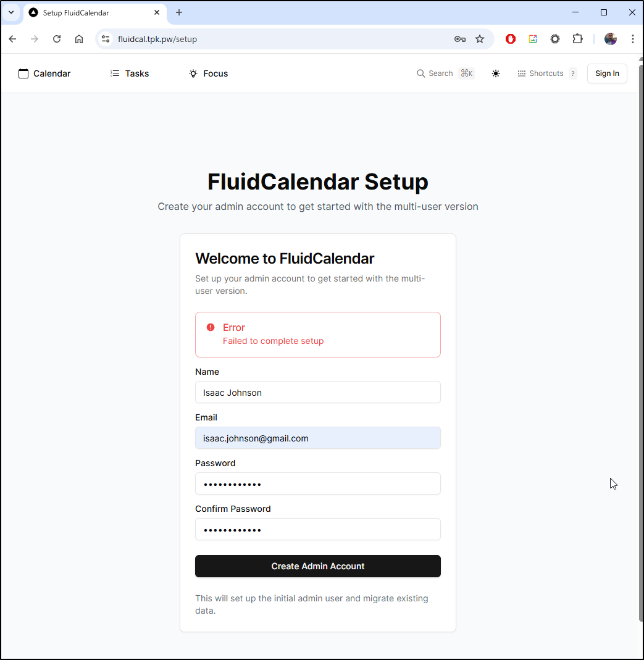Open the saved passwords key icon

tap(459, 39)
